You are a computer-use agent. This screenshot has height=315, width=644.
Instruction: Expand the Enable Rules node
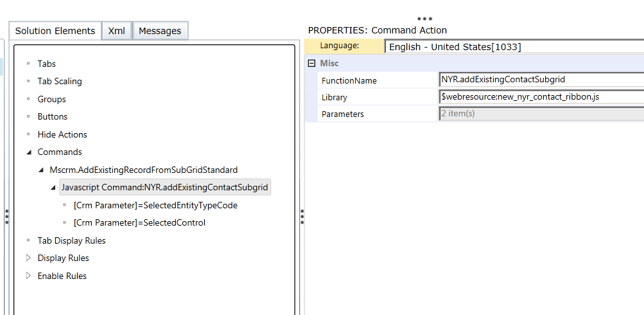click(x=28, y=276)
